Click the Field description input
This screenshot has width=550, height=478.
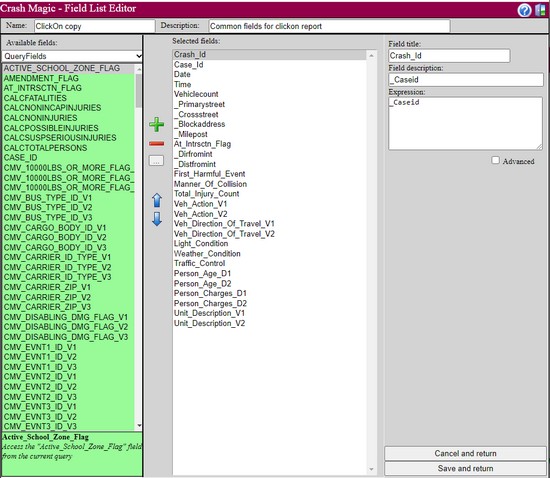pyautogui.click(x=466, y=80)
